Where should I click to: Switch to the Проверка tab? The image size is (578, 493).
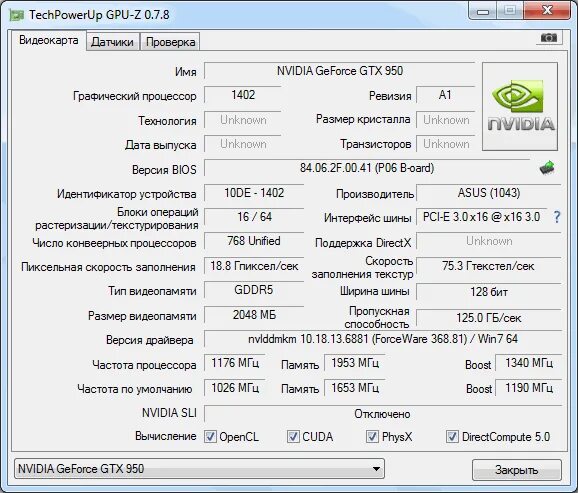tap(170, 42)
